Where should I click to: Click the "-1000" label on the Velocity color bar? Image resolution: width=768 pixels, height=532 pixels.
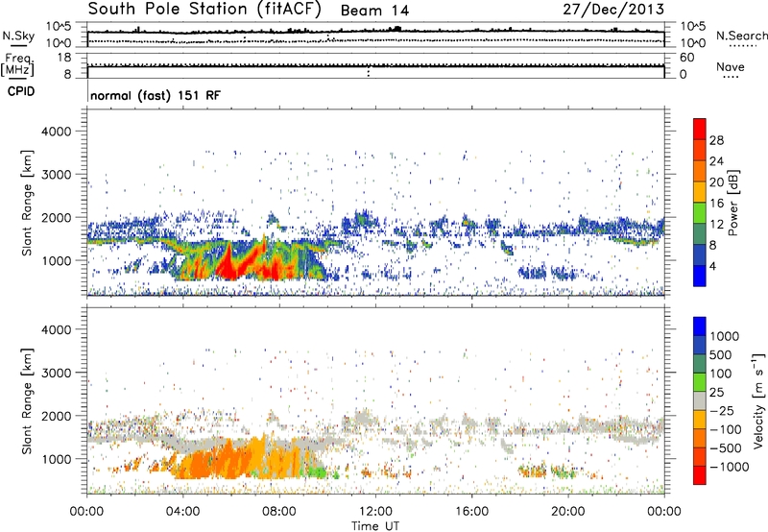(729, 467)
